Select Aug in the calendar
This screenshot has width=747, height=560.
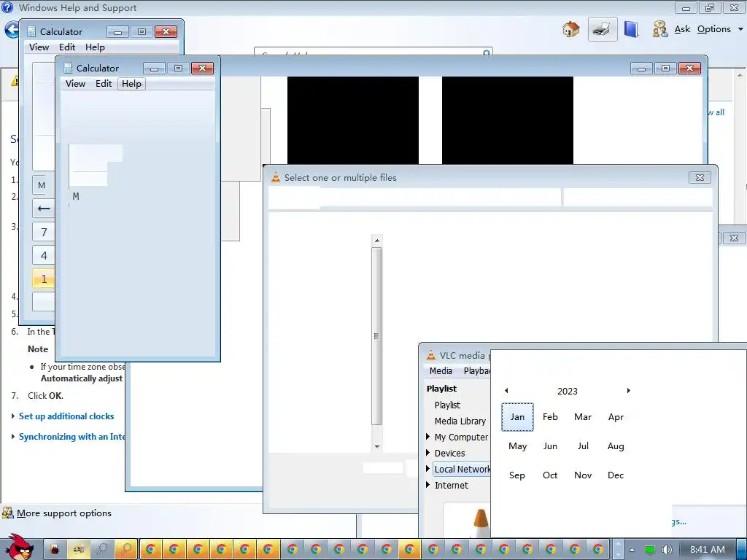(x=616, y=446)
